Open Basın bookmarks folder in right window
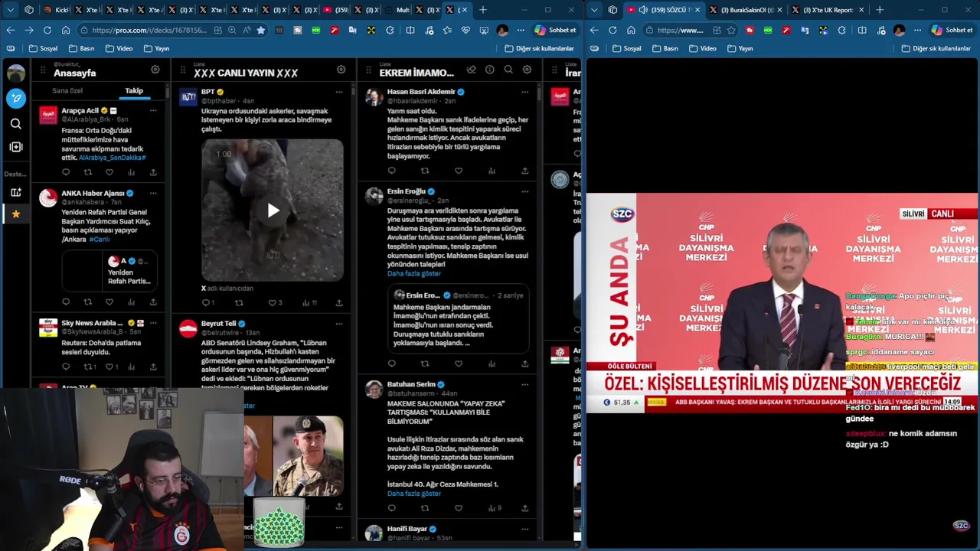Image resolution: width=980 pixels, height=551 pixels. tap(665, 48)
